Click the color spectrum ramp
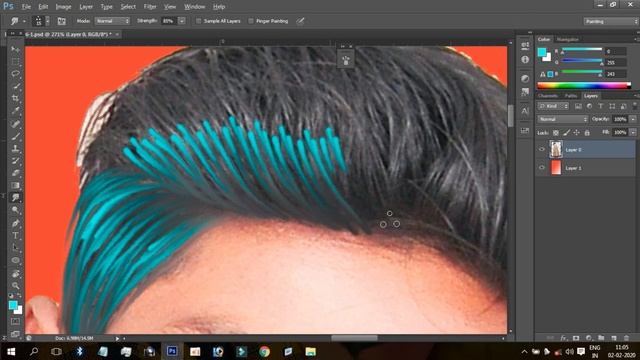640x360 pixels. 584,85
